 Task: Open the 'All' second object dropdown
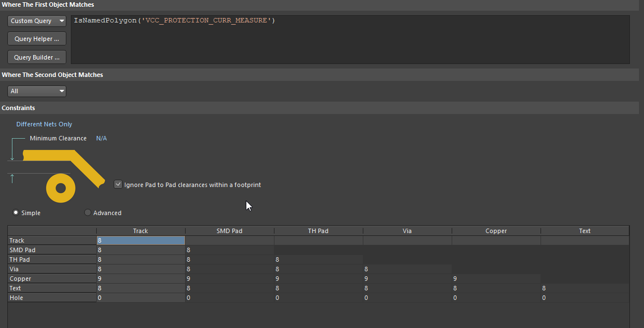[37, 91]
